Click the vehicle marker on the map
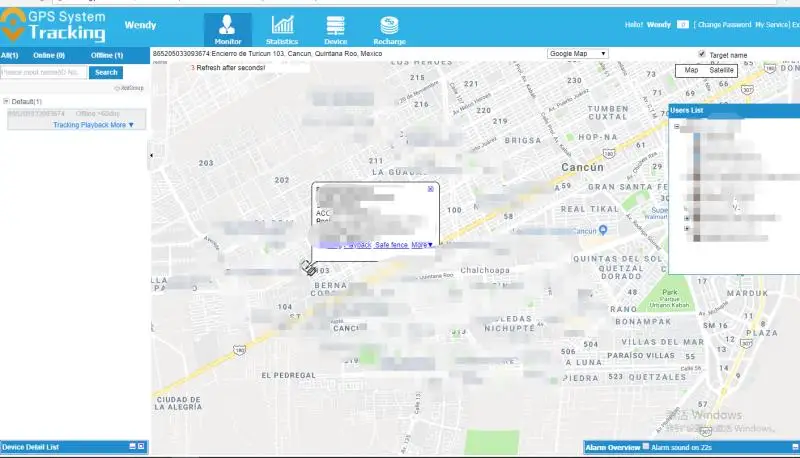The width and height of the screenshot is (800, 458). click(308, 267)
